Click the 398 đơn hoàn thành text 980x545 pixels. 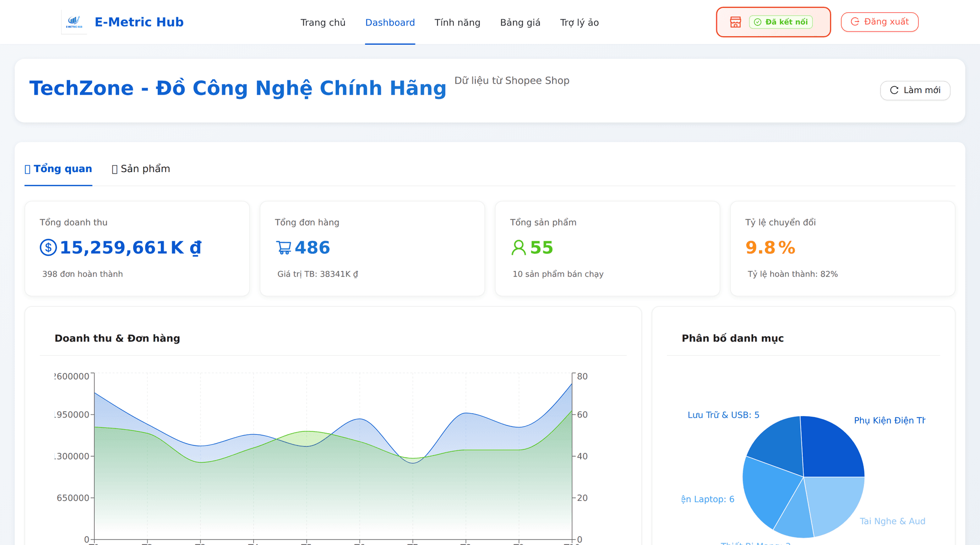(82, 274)
